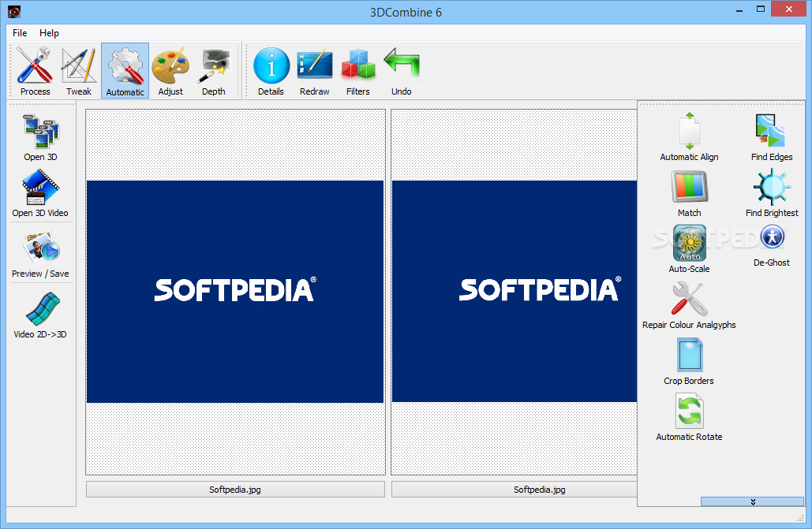The height and width of the screenshot is (529, 812).
Task: Run Automatic Align
Action: pyautogui.click(x=689, y=136)
